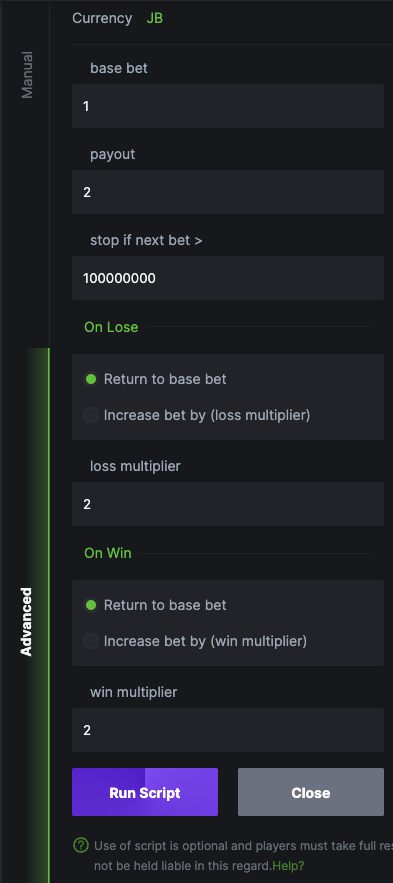
Task: Select the Advanced tab
Action: coord(26,622)
